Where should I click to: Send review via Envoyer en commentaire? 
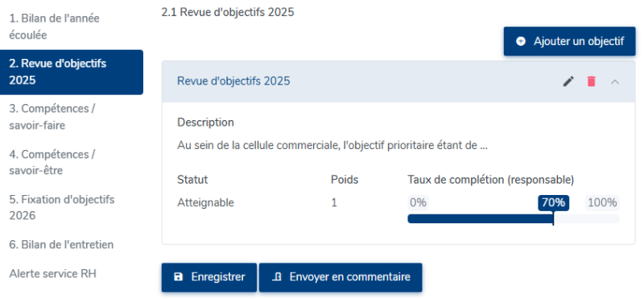click(341, 277)
